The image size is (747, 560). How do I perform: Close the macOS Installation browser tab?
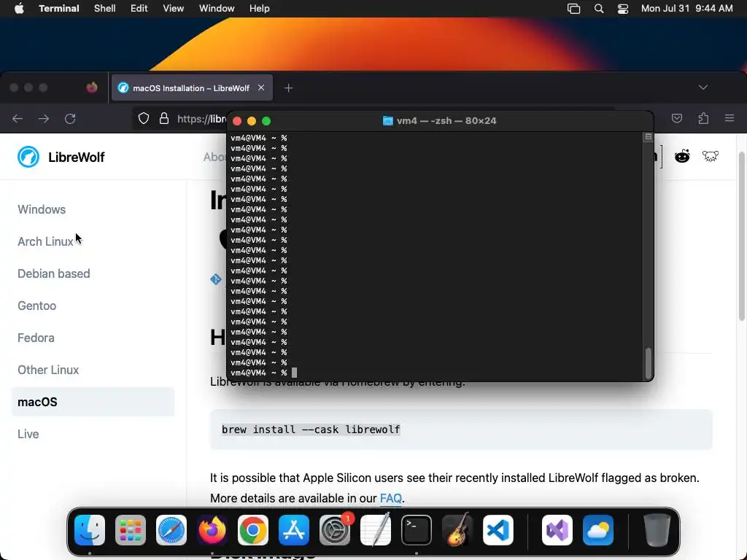261,87
